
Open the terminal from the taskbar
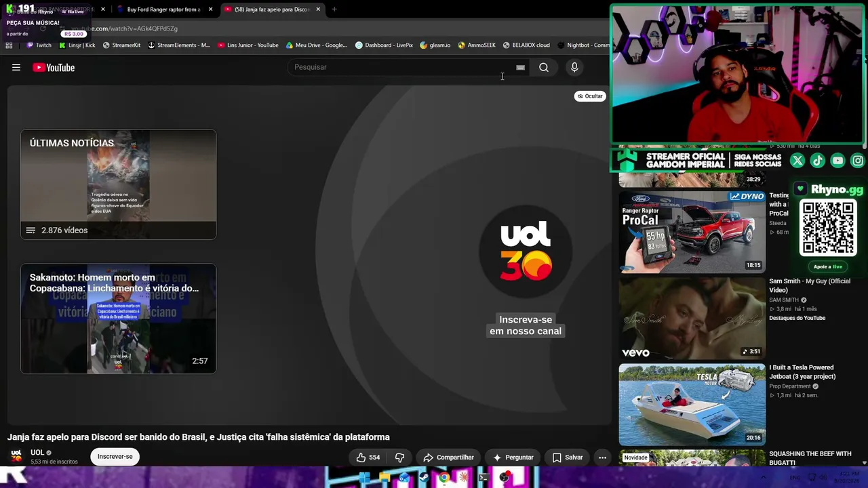484,478
